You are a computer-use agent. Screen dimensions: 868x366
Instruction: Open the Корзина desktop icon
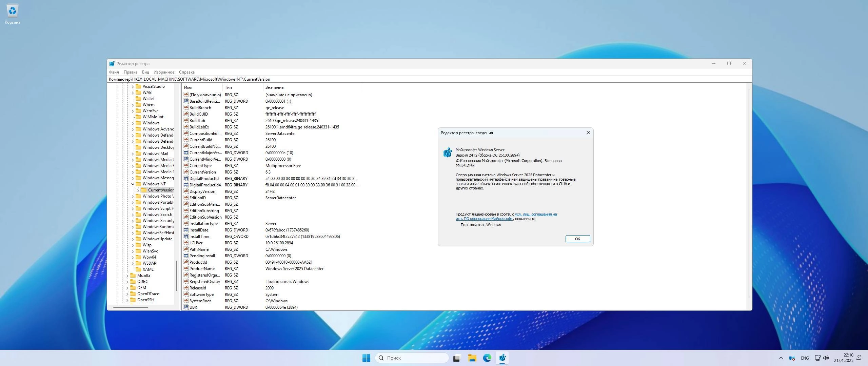click(13, 15)
